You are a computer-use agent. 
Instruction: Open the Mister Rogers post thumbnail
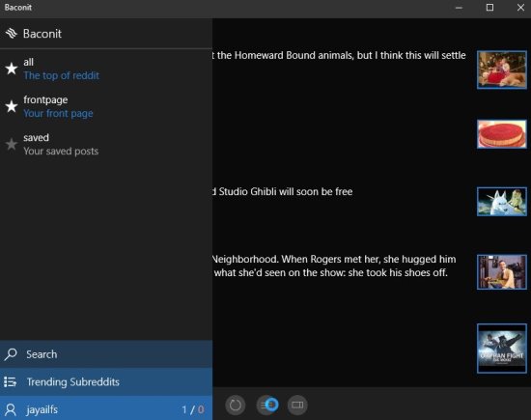502,272
